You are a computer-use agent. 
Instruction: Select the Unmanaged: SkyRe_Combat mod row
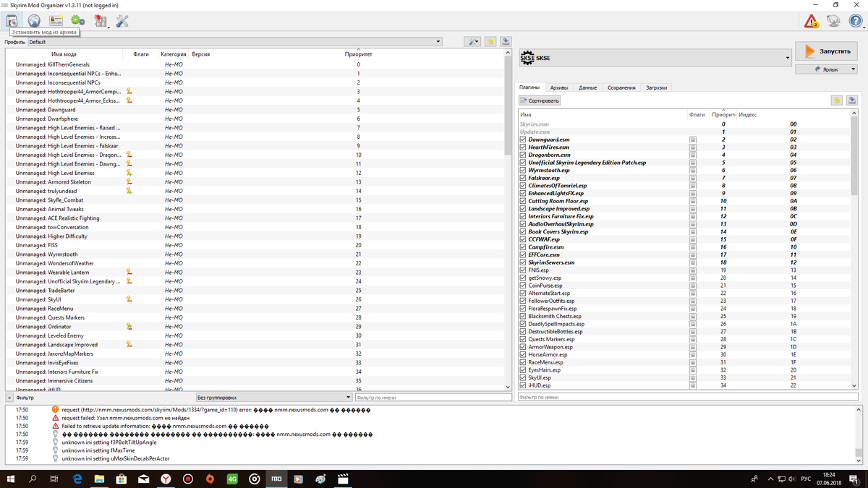coord(255,200)
